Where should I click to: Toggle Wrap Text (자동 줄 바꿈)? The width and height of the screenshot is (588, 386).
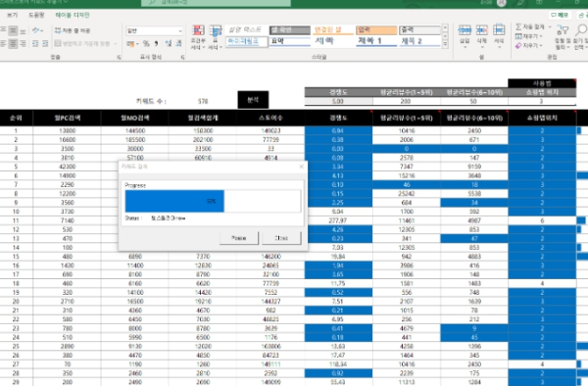click(73, 30)
